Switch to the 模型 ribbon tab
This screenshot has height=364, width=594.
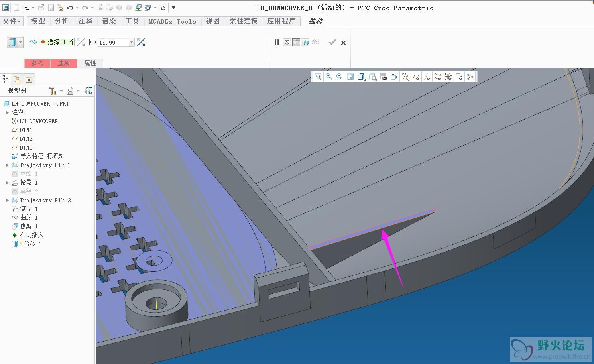pos(38,21)
